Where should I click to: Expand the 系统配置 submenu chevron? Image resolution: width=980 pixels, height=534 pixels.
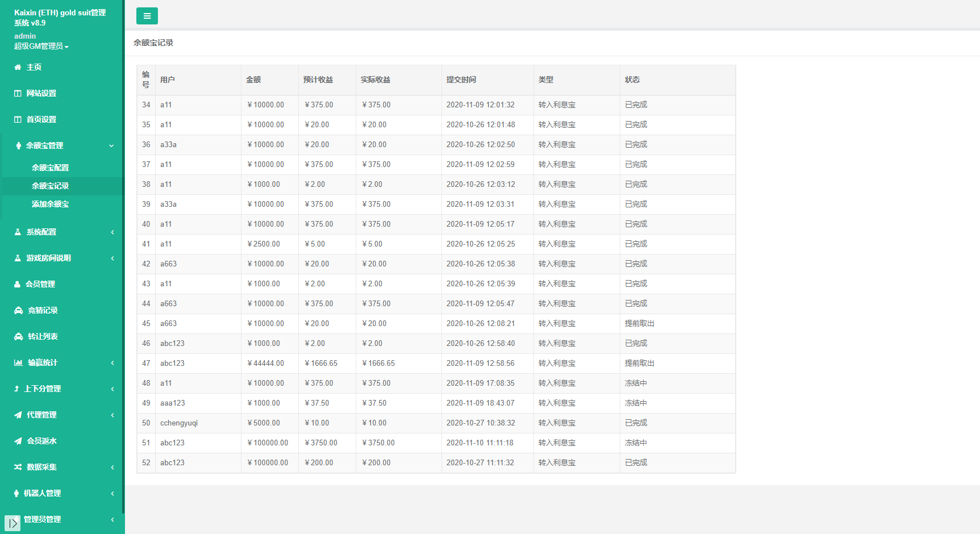[112, 232]
